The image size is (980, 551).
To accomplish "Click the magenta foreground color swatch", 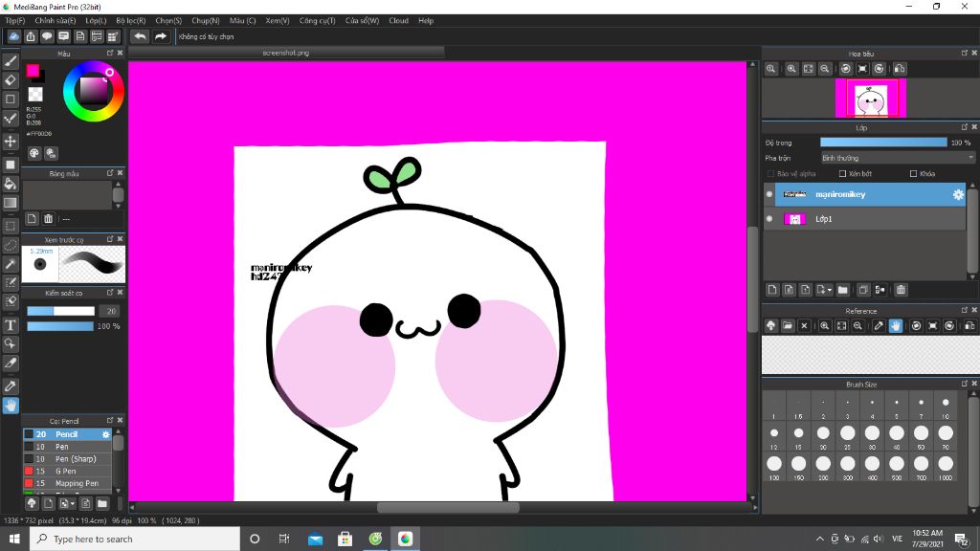I will [33, 71].
